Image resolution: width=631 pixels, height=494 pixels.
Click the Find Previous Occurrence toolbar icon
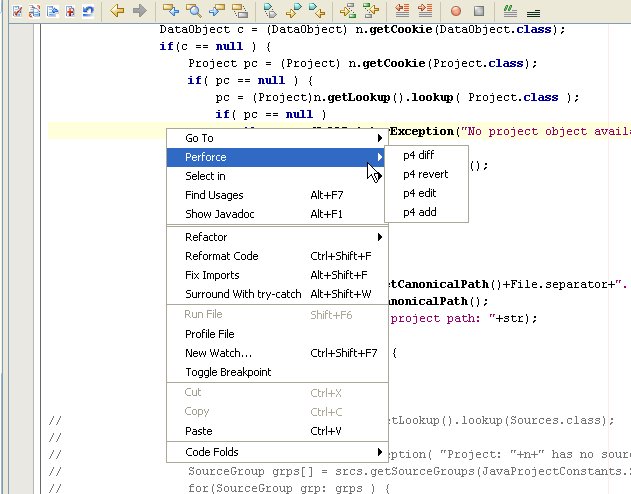[171, 10]
